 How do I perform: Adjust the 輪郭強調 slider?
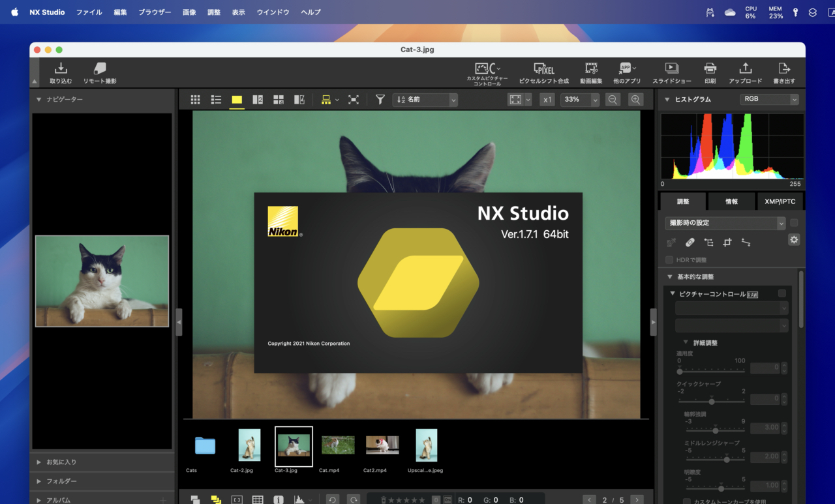716,430
